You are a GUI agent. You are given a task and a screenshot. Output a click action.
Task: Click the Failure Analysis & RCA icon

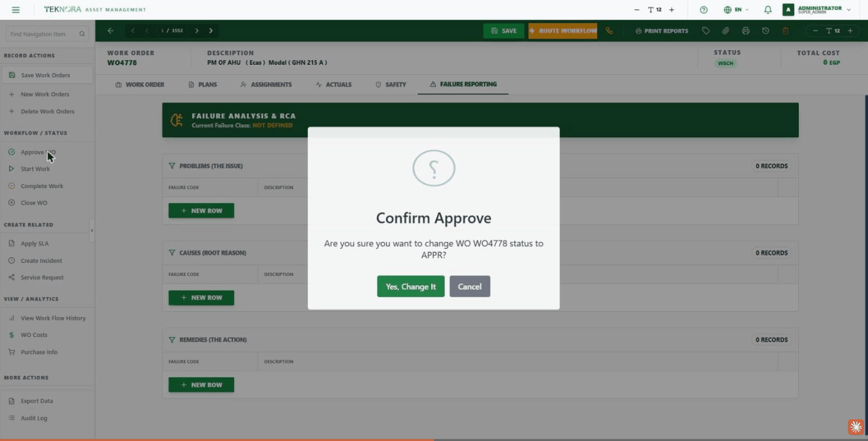pyautogui.click(x=177, y=120)
